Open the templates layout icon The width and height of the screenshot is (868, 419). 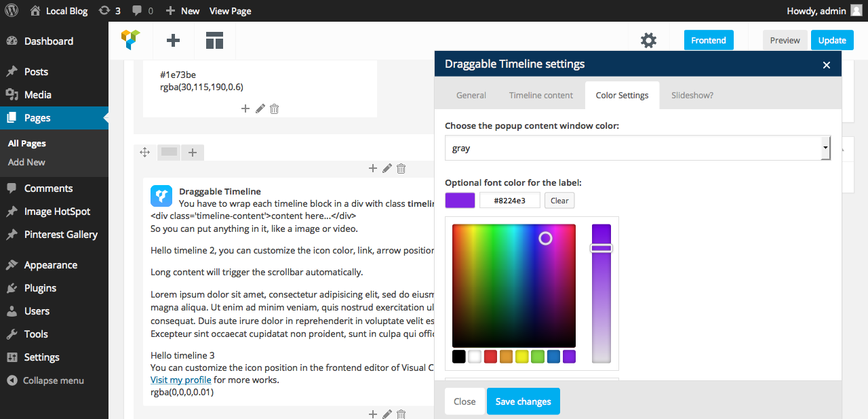[x=214, y=41]
